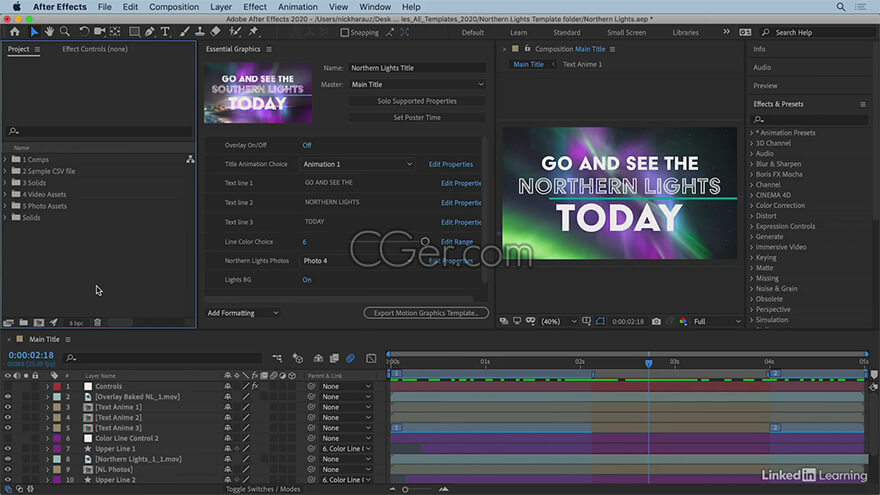The height and width of the screenshot is (495, 880).
Task: Create new folder in Project panel
Action: coord(24,323)
